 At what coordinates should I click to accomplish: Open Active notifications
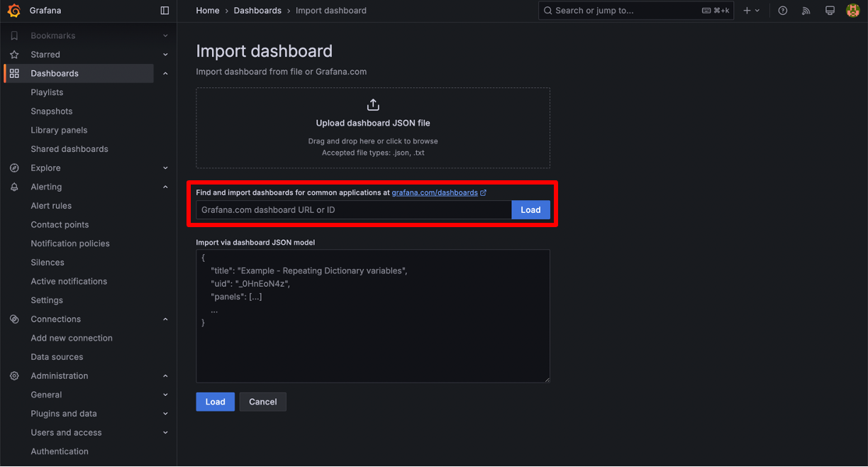[x=69, y=281]
